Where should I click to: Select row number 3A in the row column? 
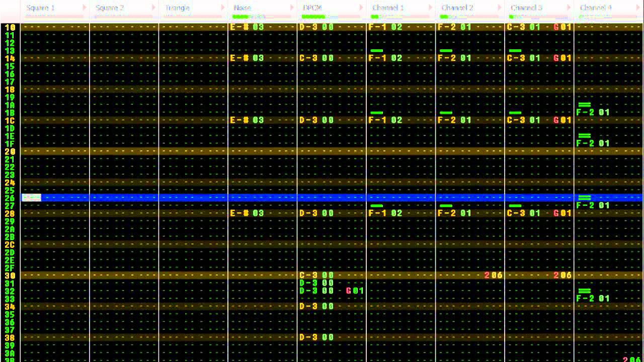(x=10, y=354)
